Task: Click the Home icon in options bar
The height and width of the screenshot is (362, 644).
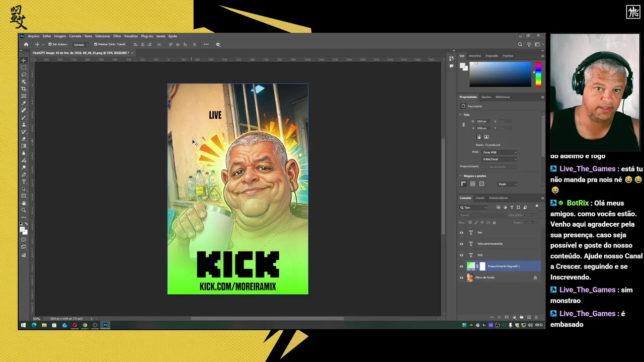Action: click(26, 44)
